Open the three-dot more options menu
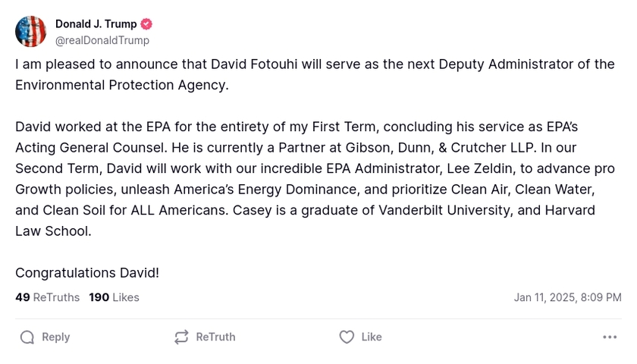 click(610, 337)
